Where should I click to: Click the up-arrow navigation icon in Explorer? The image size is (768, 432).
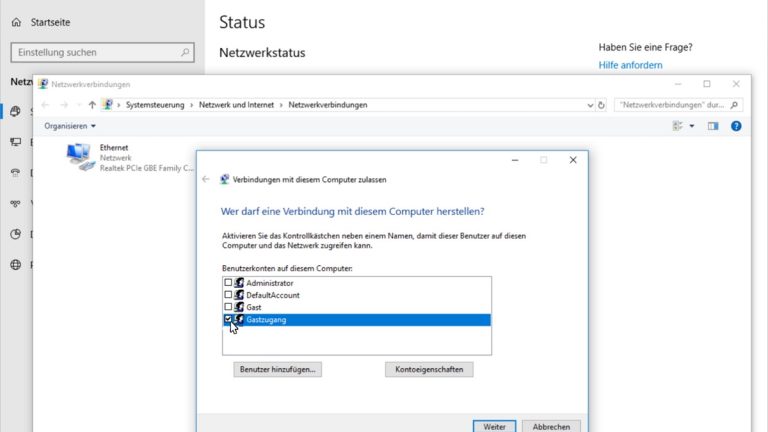point(92,105)
